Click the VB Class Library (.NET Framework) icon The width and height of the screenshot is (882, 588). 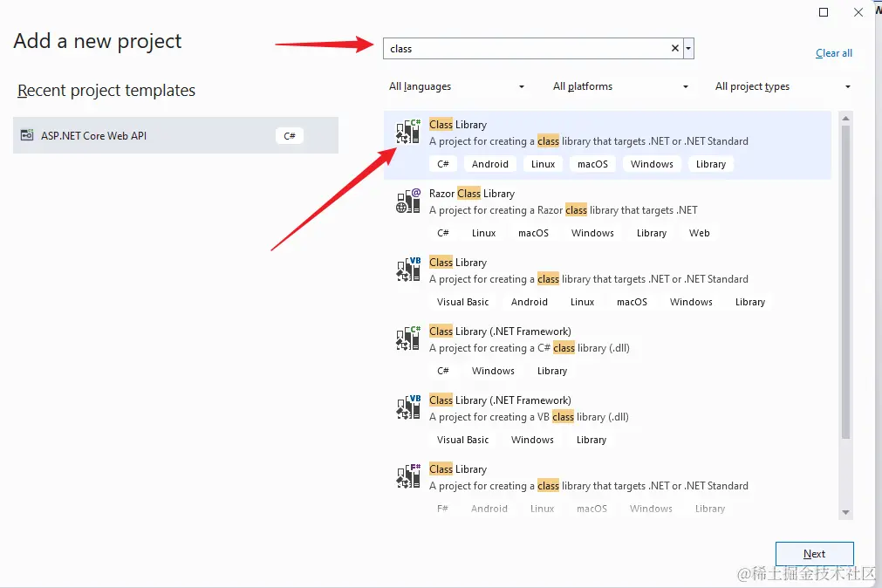click(x=408, y=407)
